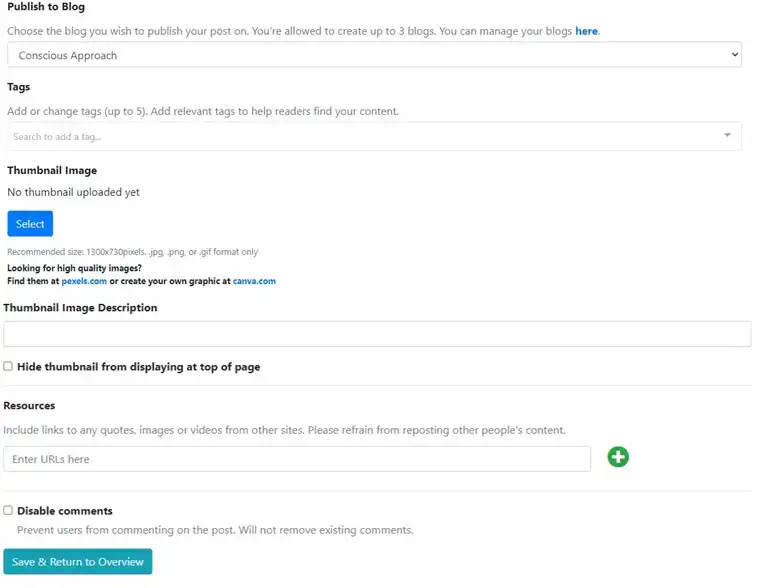Click the blog select chevron arrow
The width and height of the screenshot is (780, 588).
point(734,55)
